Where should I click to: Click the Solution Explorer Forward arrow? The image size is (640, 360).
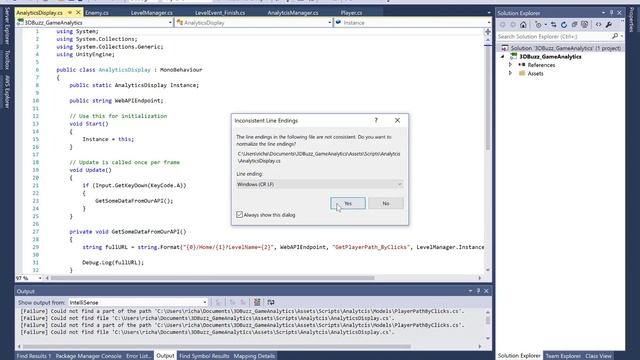(513, 25)
